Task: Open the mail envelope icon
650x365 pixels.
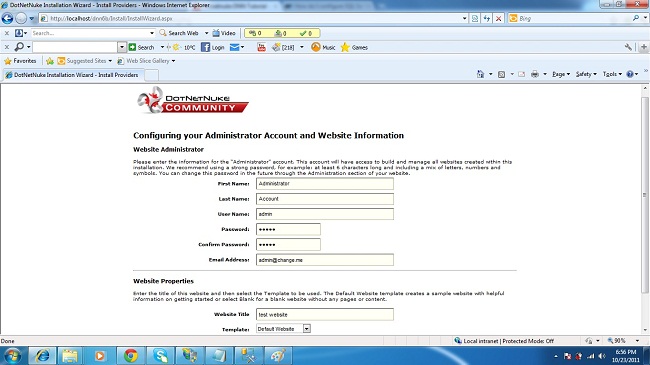Action: click(234, 47)
